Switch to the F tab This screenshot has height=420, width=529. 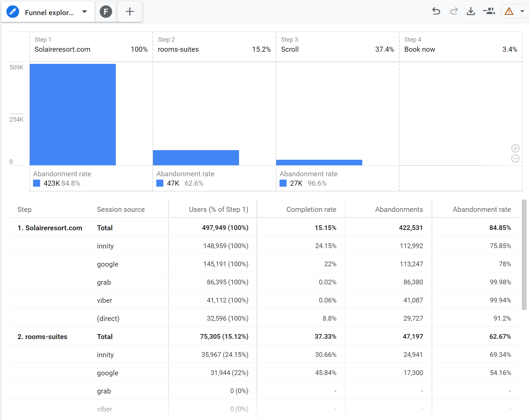pos(106,12)
